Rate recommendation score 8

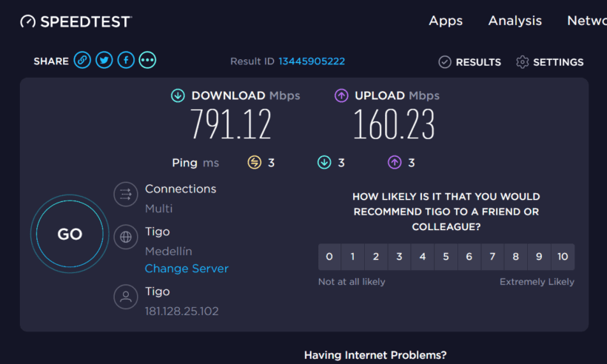point(516,257)
